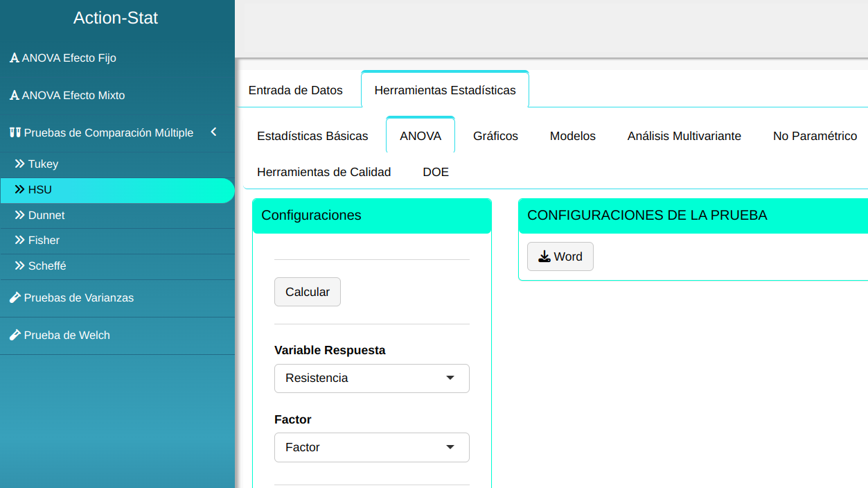
Task: Switch to Estadísticas Básicas tab
Action: [x=312, y=136]
